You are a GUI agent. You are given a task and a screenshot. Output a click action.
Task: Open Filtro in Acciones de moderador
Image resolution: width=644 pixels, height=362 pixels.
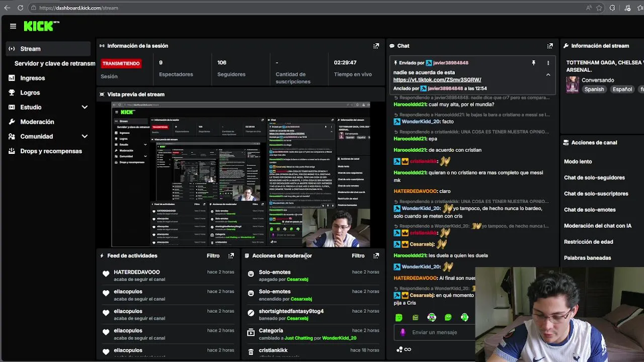click(x=358, y=255)
